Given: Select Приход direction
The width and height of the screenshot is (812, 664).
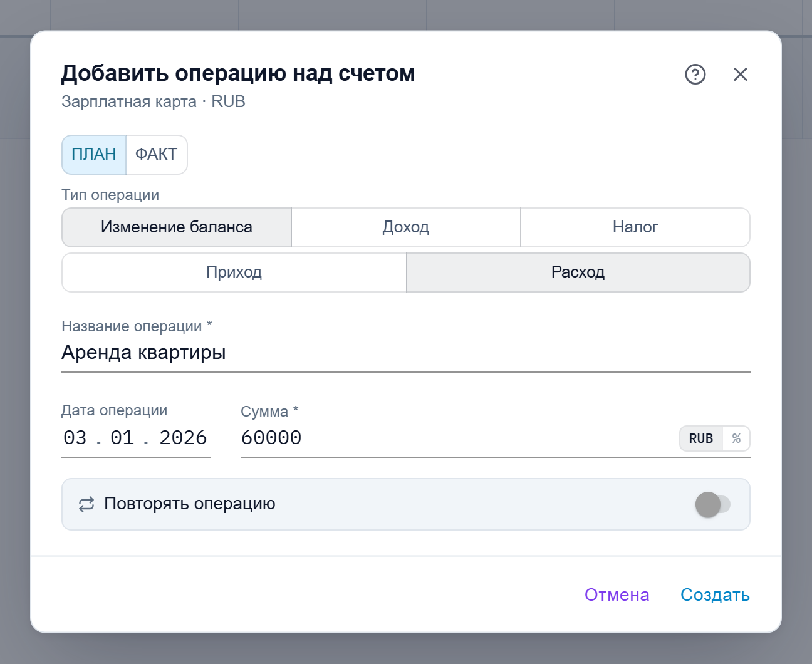Looking at the screenshot, I should coord(234,272).
